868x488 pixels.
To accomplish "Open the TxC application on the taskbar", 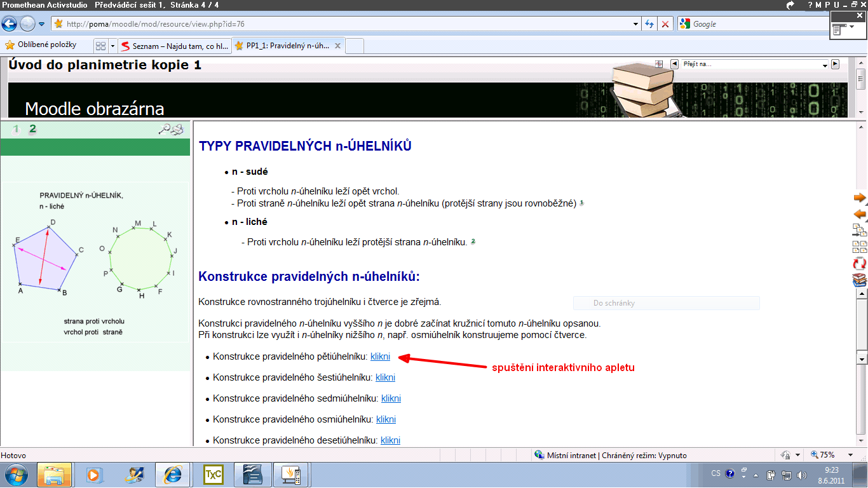I will pyautogui.click(x=213, y=475).
